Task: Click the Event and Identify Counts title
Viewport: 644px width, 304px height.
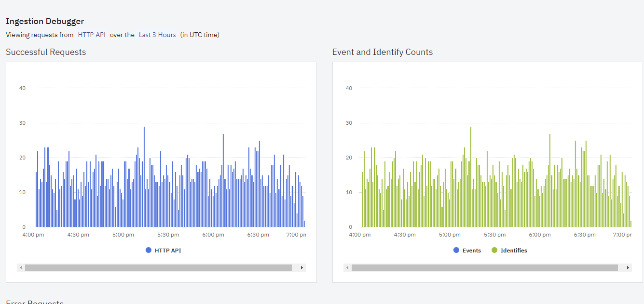Action: coord(383,52)
